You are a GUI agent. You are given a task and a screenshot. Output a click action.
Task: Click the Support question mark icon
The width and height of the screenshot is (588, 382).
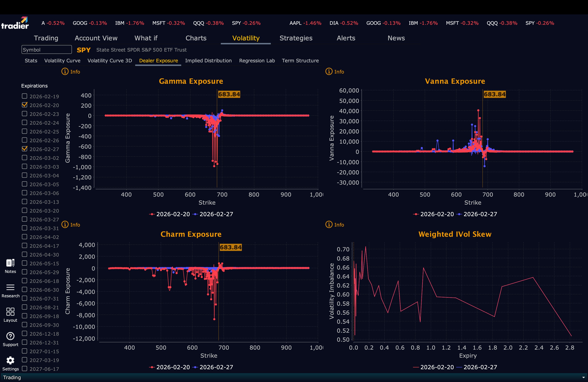(x=10, y=336)
